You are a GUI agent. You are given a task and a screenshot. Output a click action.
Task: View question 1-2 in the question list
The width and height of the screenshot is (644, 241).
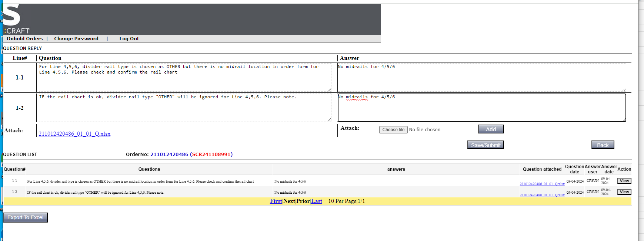tap(624, 192)
